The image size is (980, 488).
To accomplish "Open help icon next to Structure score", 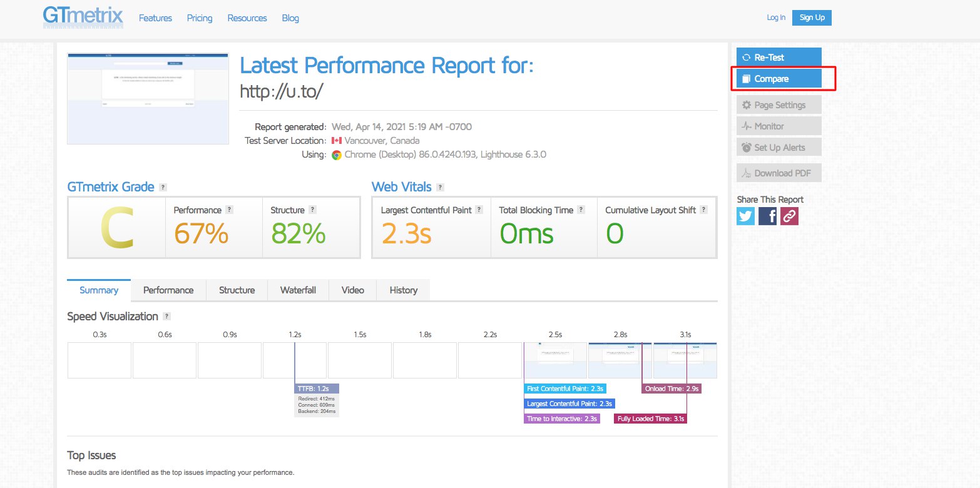I will point(312,210).
